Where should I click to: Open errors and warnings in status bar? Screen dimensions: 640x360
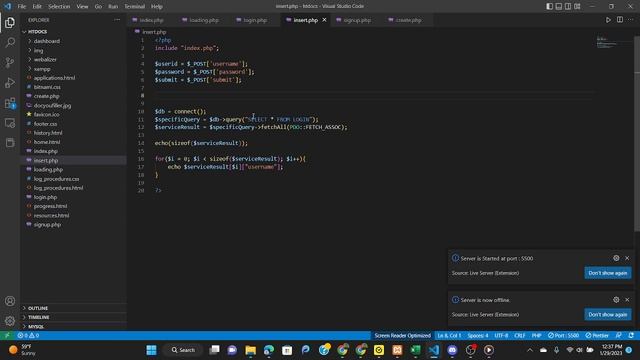click(28, 336)
